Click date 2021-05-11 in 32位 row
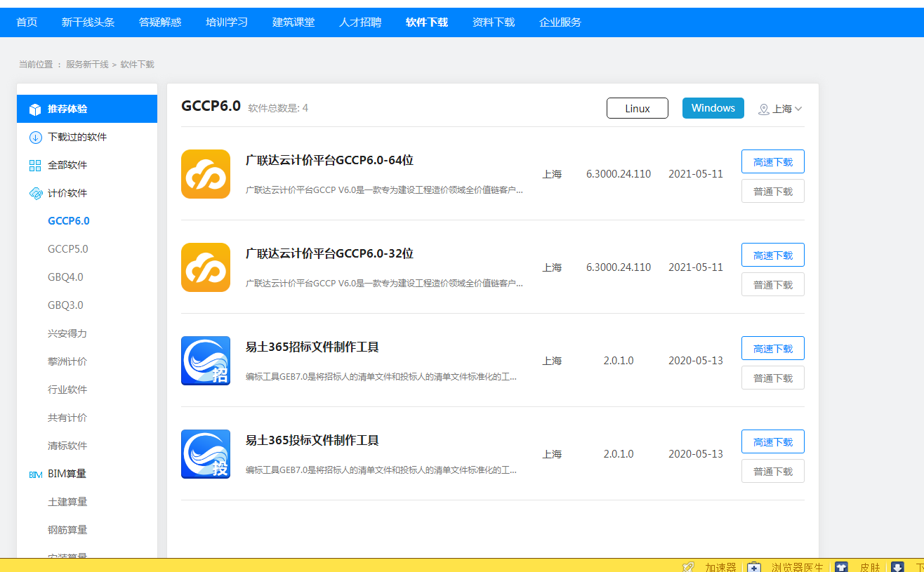This screenshot has height=572, width=924. coord(696,267)
